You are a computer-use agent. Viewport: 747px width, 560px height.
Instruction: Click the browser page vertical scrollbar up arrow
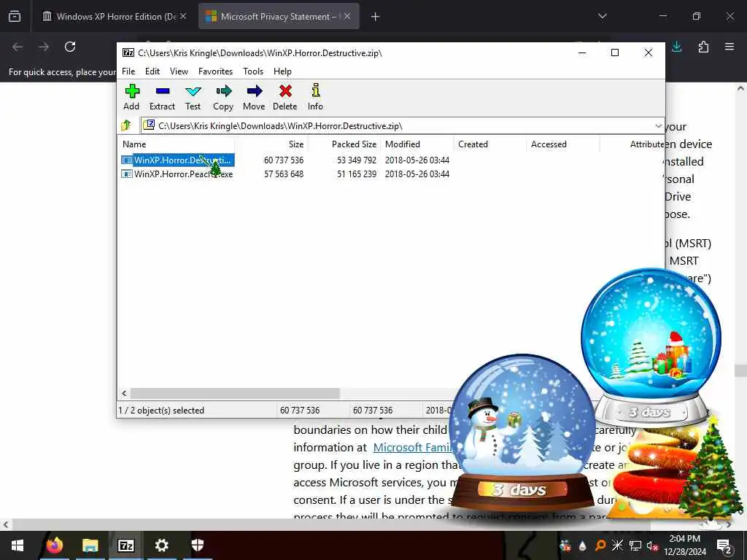point(740,88)
